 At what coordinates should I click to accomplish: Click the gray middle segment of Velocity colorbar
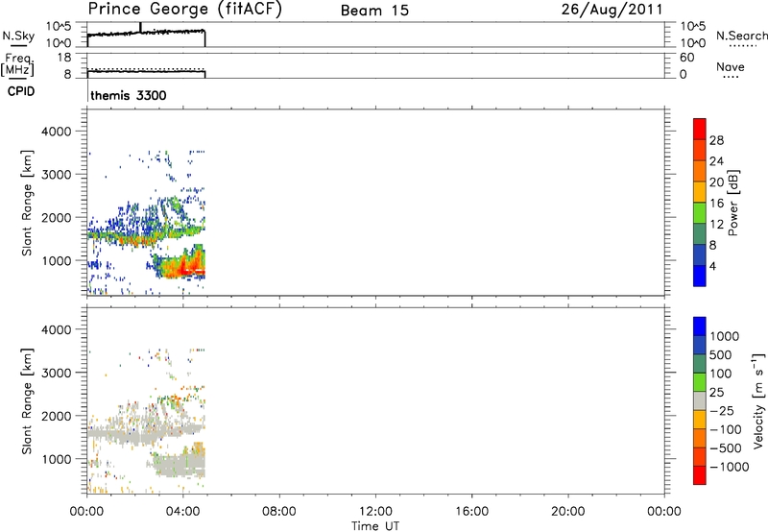point(700,401)
